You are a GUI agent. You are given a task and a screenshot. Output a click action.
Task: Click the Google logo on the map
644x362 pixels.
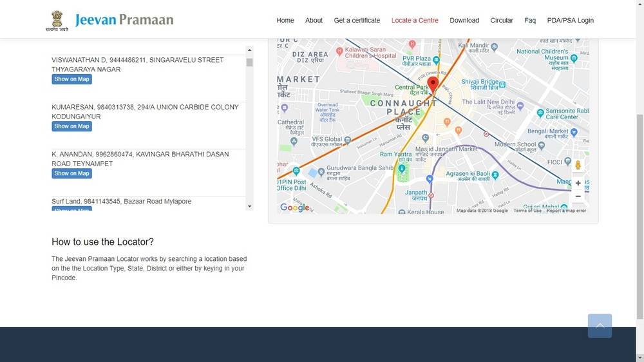[x=294, y=207]
